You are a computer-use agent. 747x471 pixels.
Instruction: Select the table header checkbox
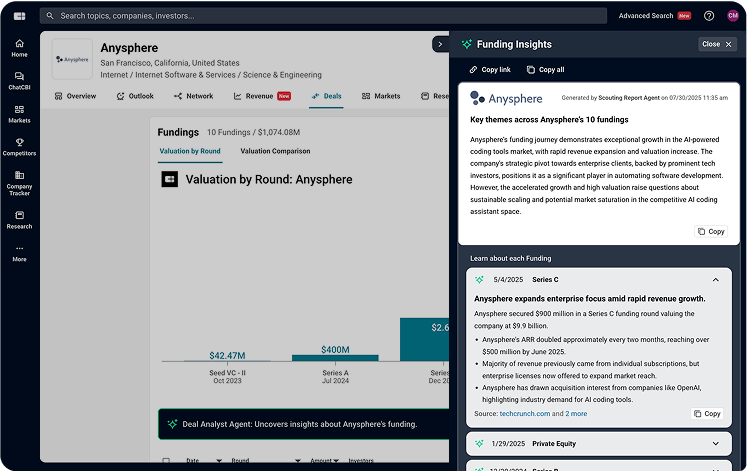click(x=166, y=461)
